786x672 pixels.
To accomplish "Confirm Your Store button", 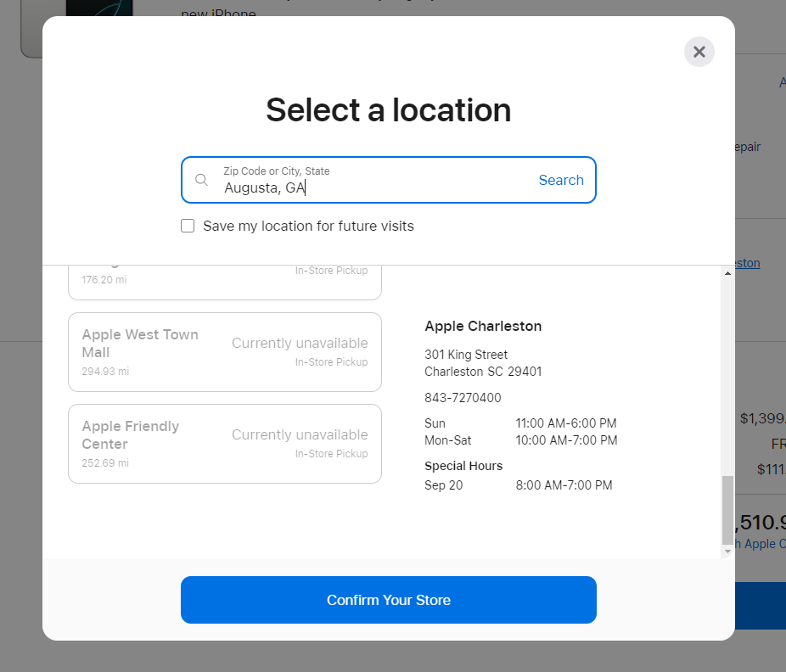I will 389,600.
